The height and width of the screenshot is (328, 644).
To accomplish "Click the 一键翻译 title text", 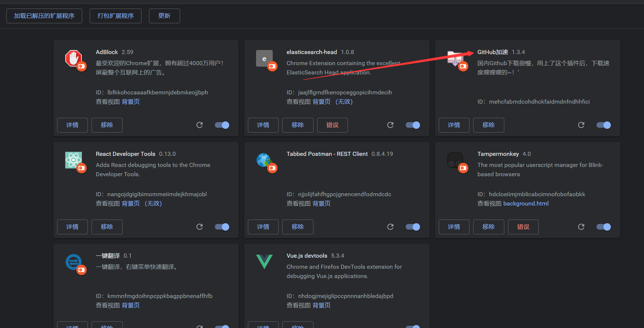I will pyautogui.click(x=108, y=256).
